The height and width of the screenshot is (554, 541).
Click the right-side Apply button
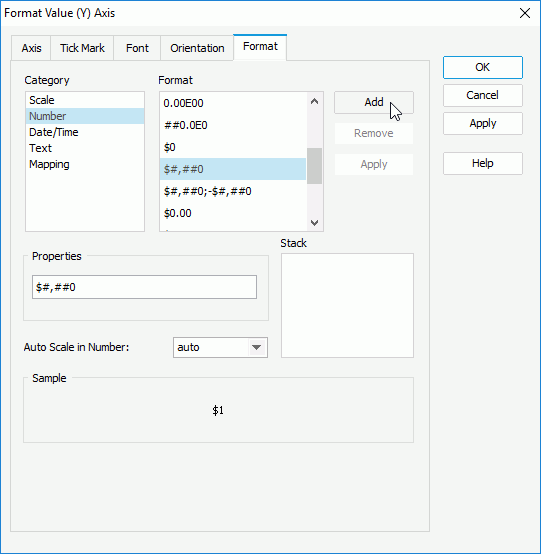click(x=483, y=123)
